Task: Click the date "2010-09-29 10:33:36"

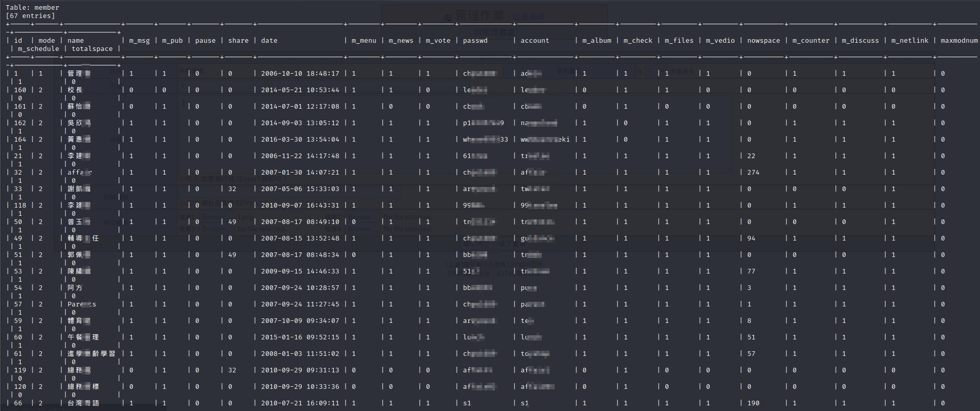Action: click(x=300, y=387)
